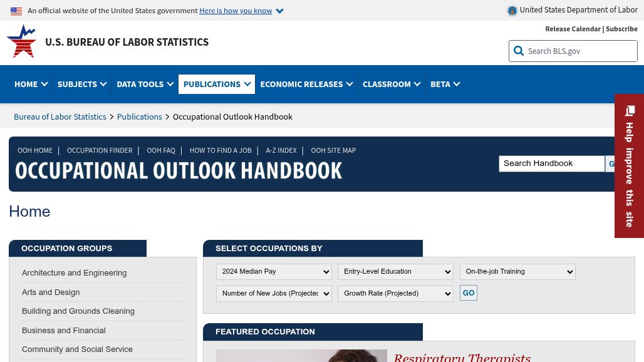Open the Subjects navigation menu
Viewport: 644px width, 362px height.
click(81, 84)
